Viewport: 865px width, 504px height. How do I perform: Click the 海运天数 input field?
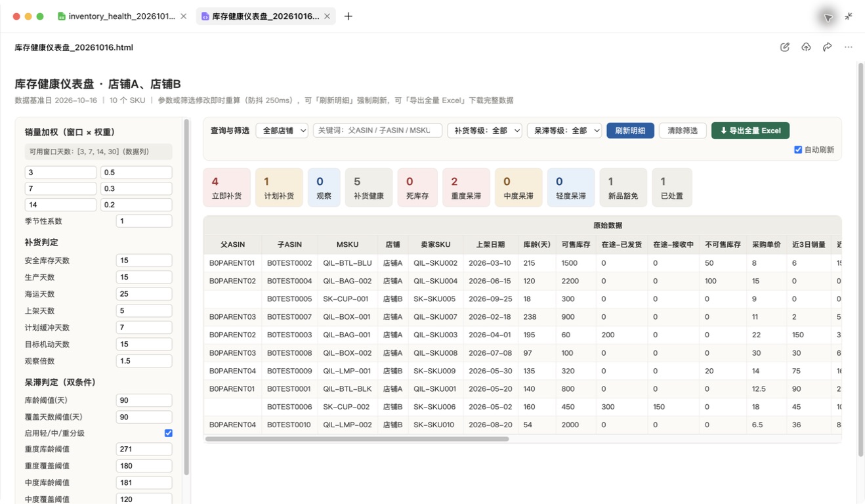coord(144,294)
